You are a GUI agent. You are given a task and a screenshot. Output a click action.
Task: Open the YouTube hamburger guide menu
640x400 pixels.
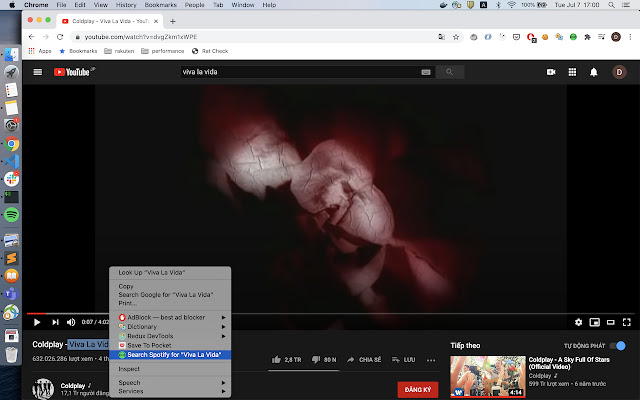click(38, 72)
